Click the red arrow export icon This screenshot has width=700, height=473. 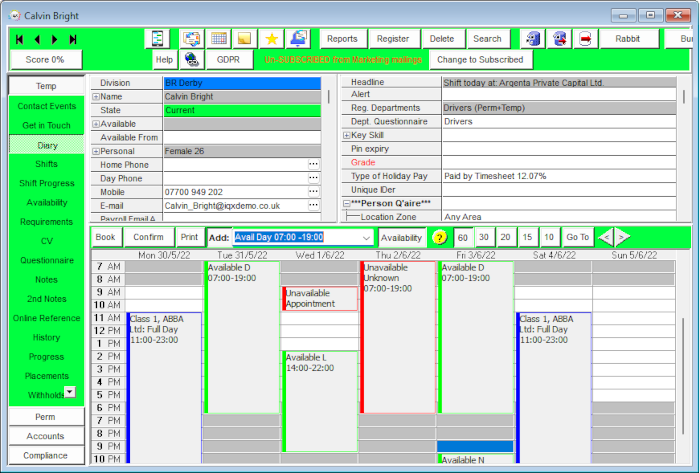585,39
